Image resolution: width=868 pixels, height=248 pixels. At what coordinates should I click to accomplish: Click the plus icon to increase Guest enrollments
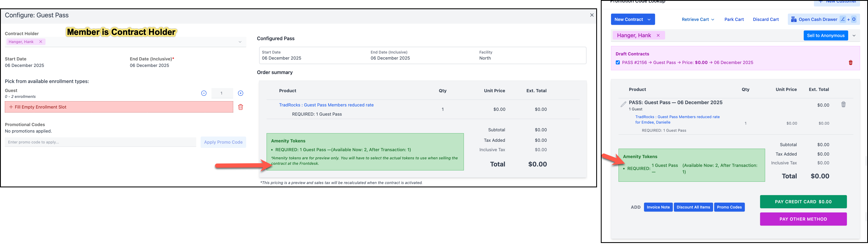pos(240,93)
